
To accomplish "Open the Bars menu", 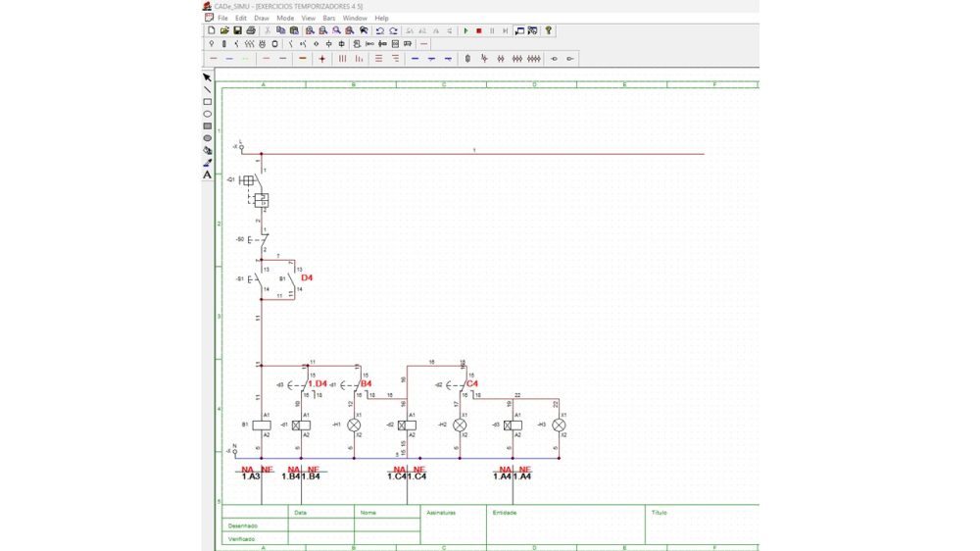I will pyautogui.click(x=328, y=18).
